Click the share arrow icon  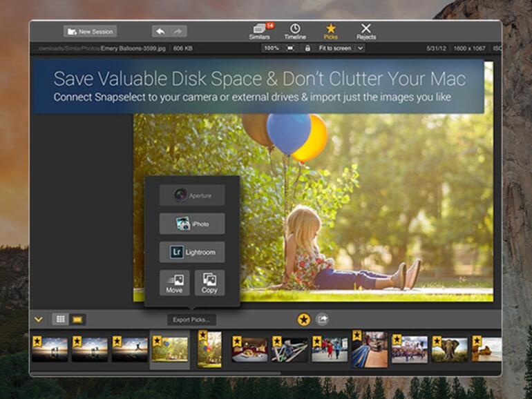pyautogui.click(x=322, y=320)
